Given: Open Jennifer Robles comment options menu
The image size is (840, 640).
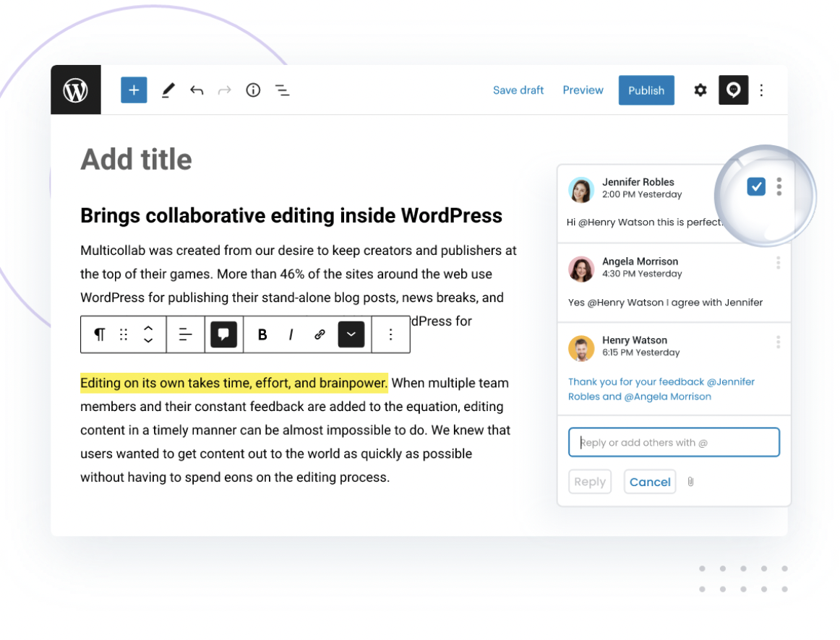Looking at the screenshot, I should pyautogui.click(x=779, y=186).
